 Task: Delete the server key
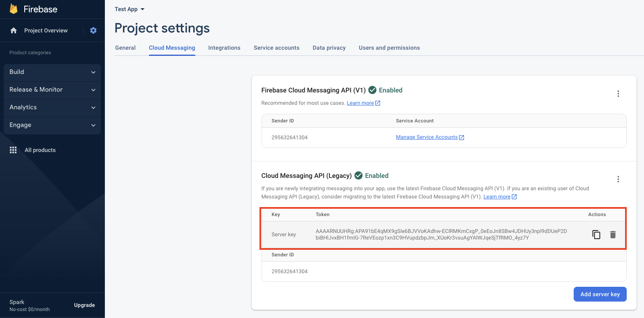coord(613,235)
